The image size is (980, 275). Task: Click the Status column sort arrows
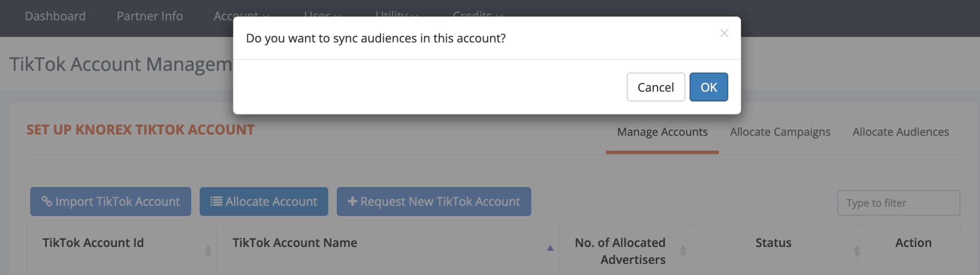pyautogui.click(x=857, y=251)
